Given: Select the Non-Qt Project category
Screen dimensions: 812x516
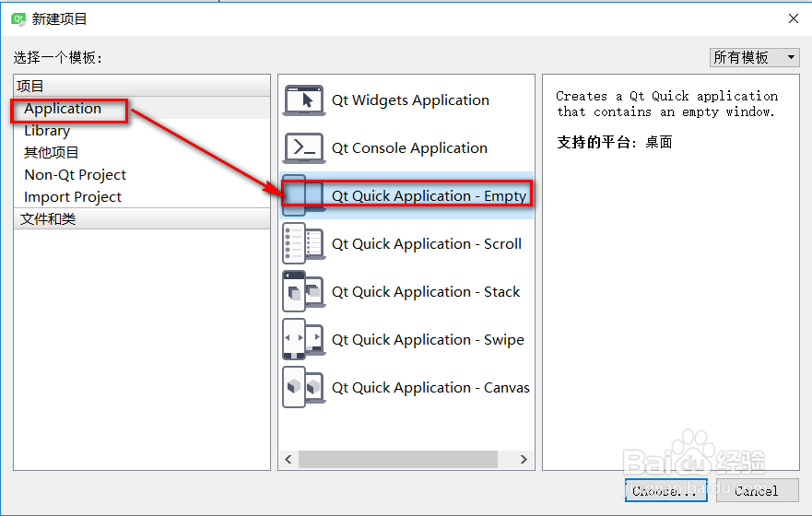Looking at the screenshot, I should (142, 175).
